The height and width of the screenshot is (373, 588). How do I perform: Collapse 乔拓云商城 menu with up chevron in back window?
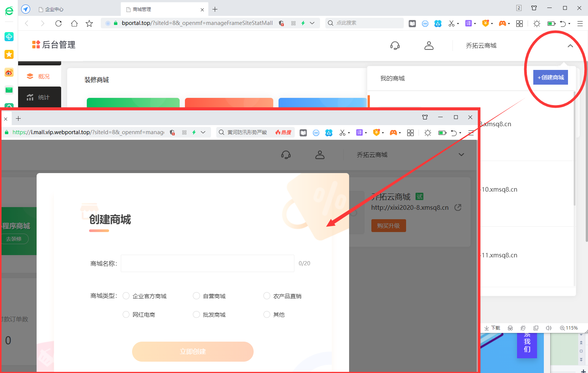tap(570, 46)
